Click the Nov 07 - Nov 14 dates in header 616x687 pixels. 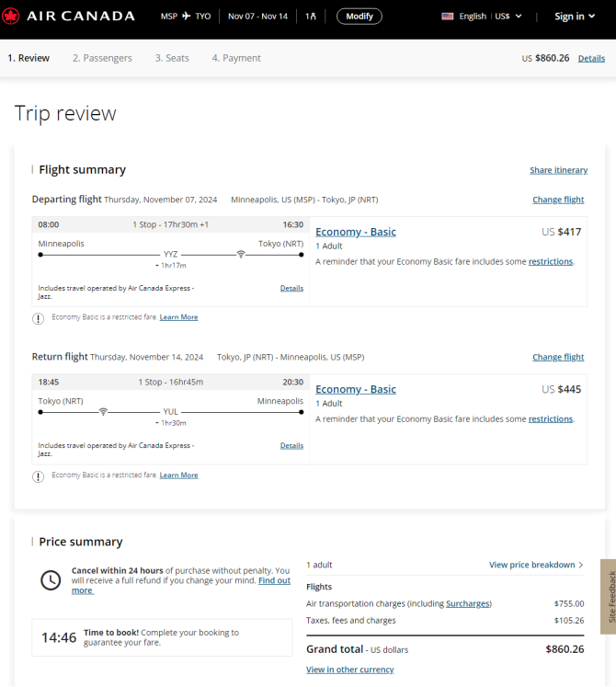(x=257, y=17)
